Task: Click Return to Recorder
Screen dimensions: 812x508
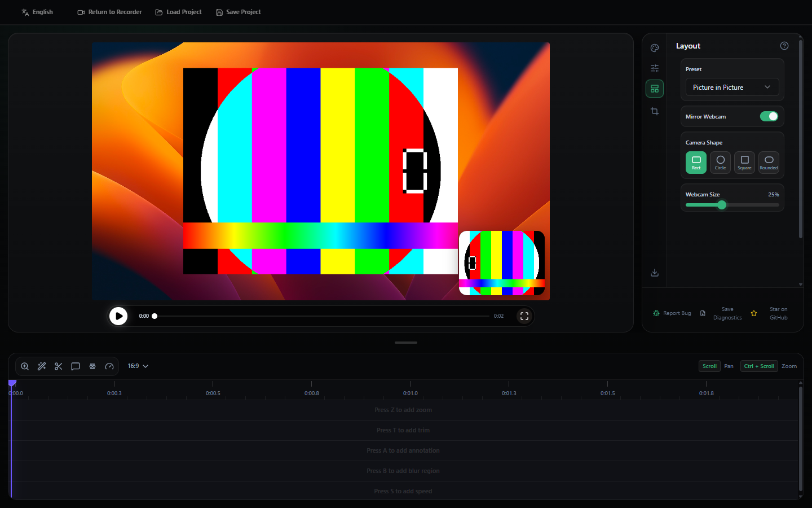Action: [109, 12]
